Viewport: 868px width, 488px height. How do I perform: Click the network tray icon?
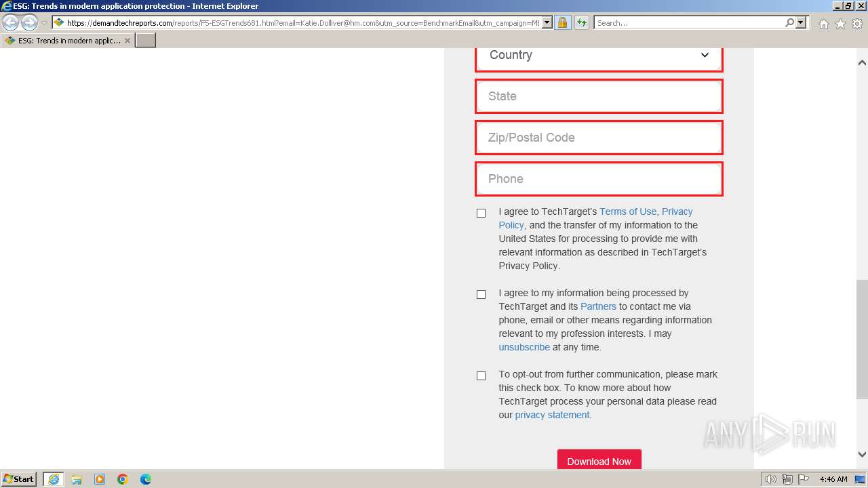787,479
